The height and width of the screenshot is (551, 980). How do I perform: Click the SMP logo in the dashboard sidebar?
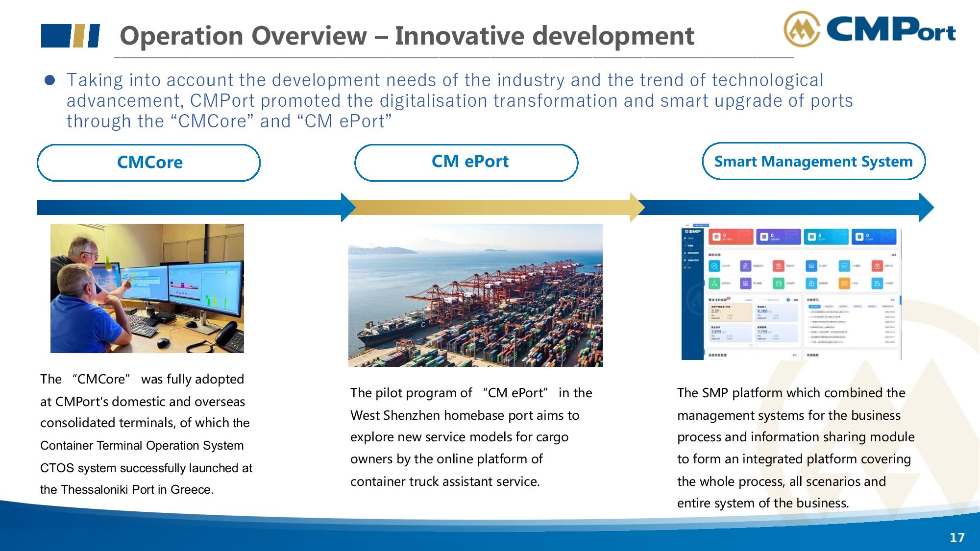tap(693, 231)
